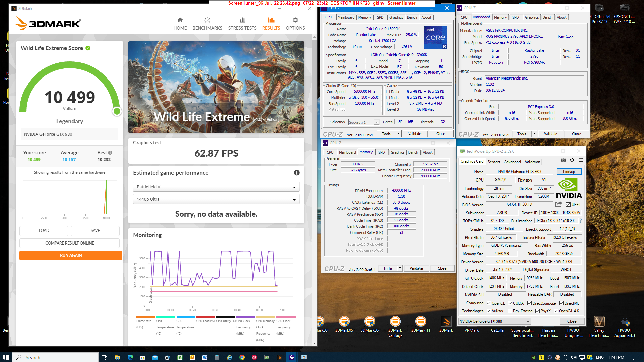
Task: Open Excel from the taskbar
Action: pyautogui.click(x=180, y=357)
